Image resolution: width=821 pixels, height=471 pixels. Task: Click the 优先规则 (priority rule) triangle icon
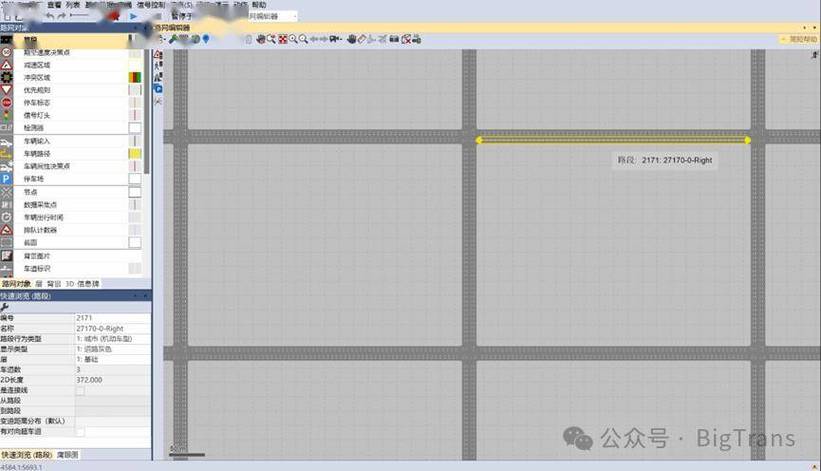coord(7,90)
